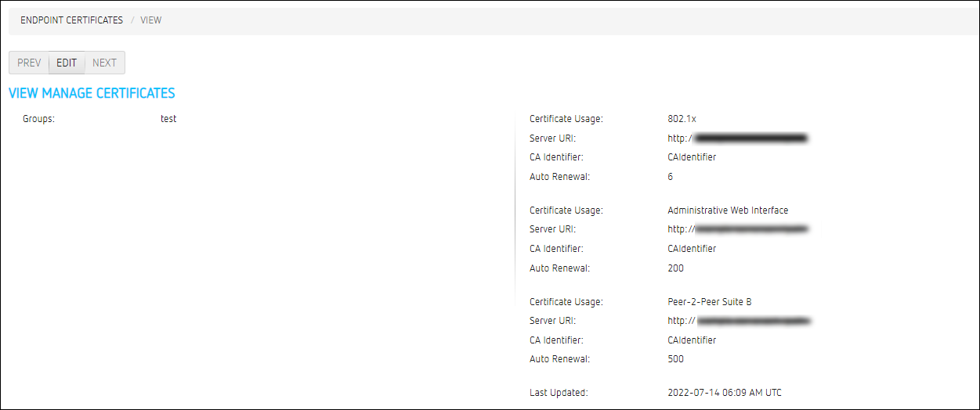
Task: Open the ENDPOINT CERTIFICATES breadcrumb link
Action: pyautogui.click(x=71, y=20)
